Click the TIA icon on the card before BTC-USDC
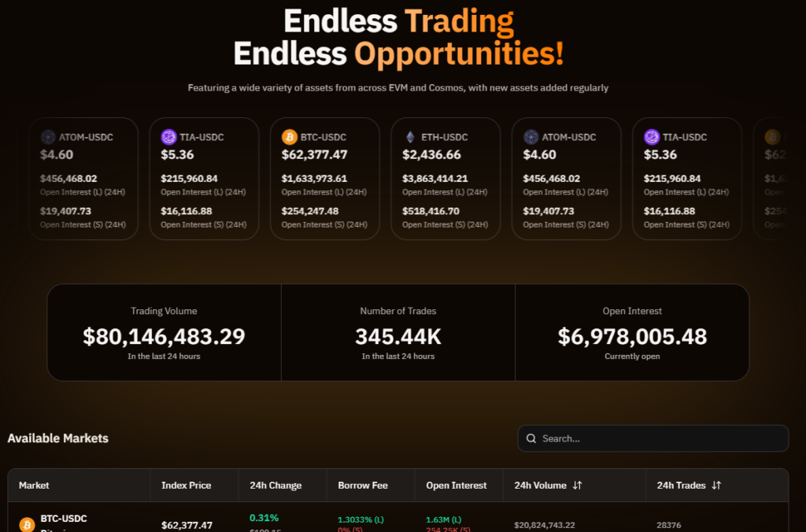The width and height of the screenshot is (806, 532). [x=168, y=137]
